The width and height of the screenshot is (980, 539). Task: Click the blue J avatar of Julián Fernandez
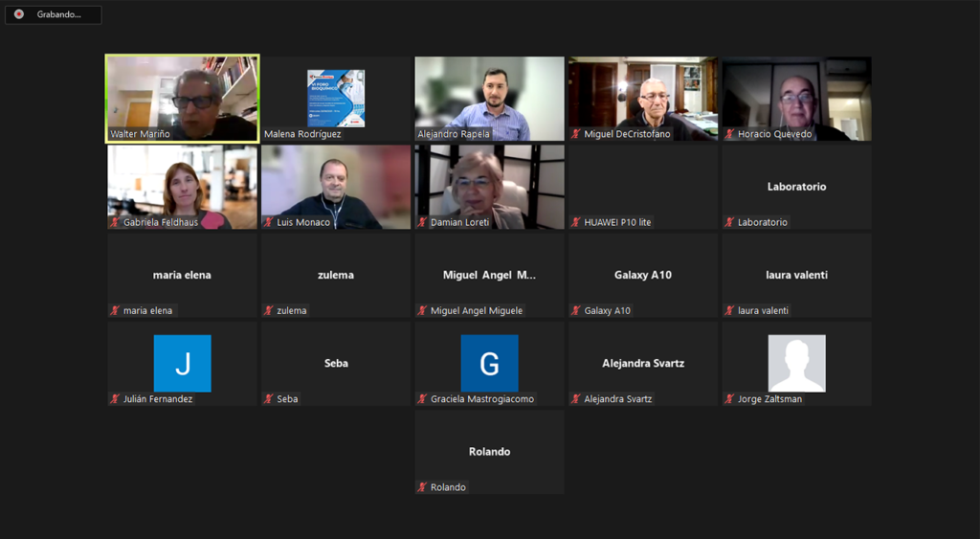[x=182, y=363]
